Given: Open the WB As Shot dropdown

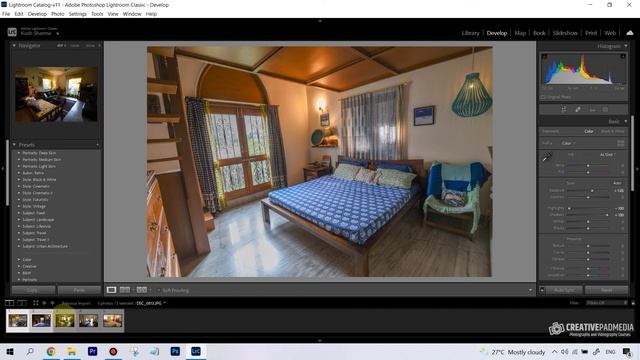Looking at the screenshot, I should pyautogui.click(x=608, y=155).
